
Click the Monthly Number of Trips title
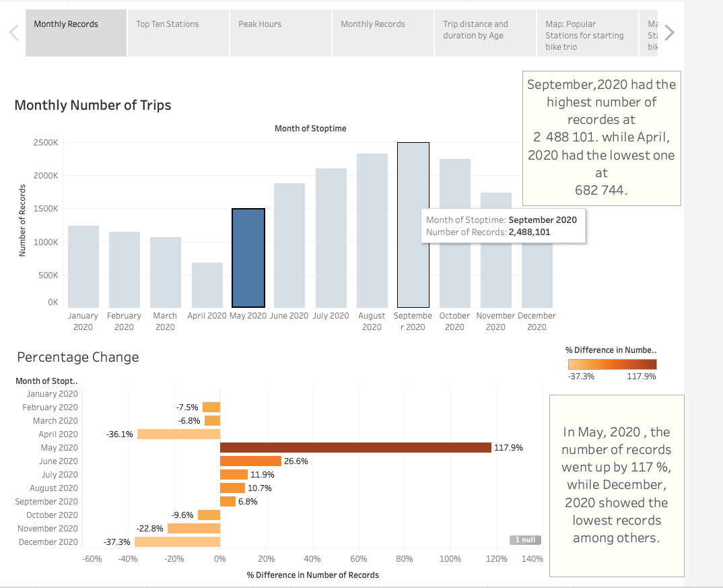pyautogui.click(x=92, y=106)
